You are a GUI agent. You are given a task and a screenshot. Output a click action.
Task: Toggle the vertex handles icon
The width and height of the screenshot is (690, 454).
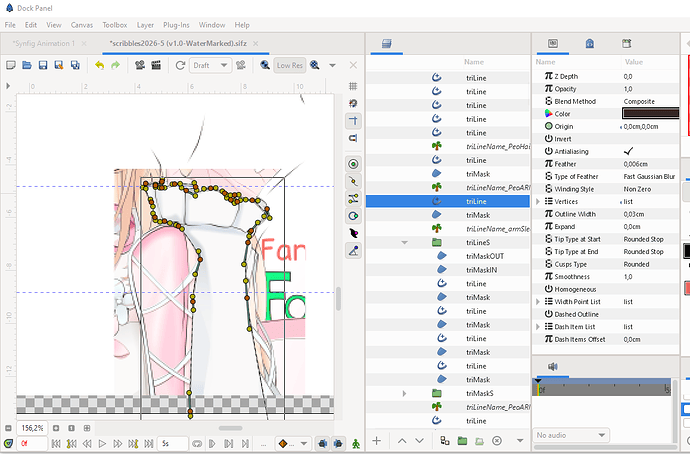353,181
